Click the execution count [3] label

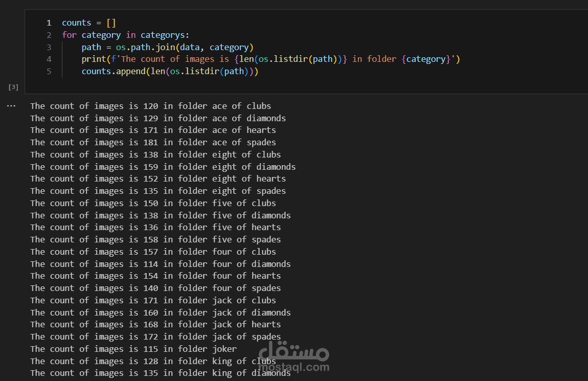click(x=13, y=87)
